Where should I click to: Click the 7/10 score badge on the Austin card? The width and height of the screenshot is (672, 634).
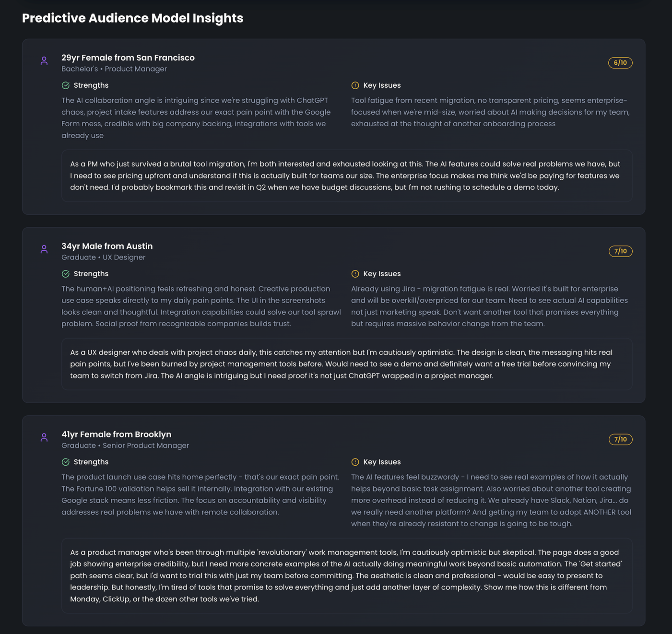click(x=620, y=251)
